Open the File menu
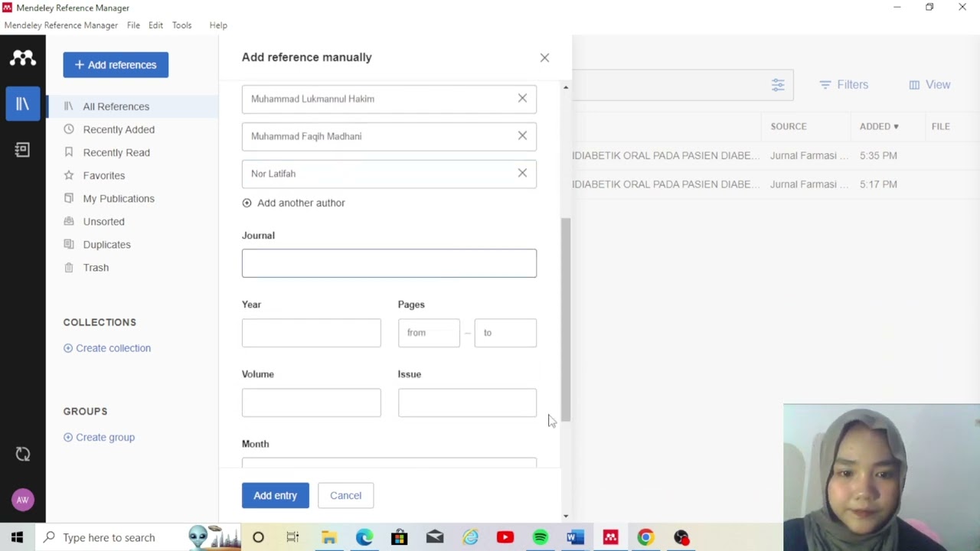This screenshot has height=551, width=980. click(133, 25)
